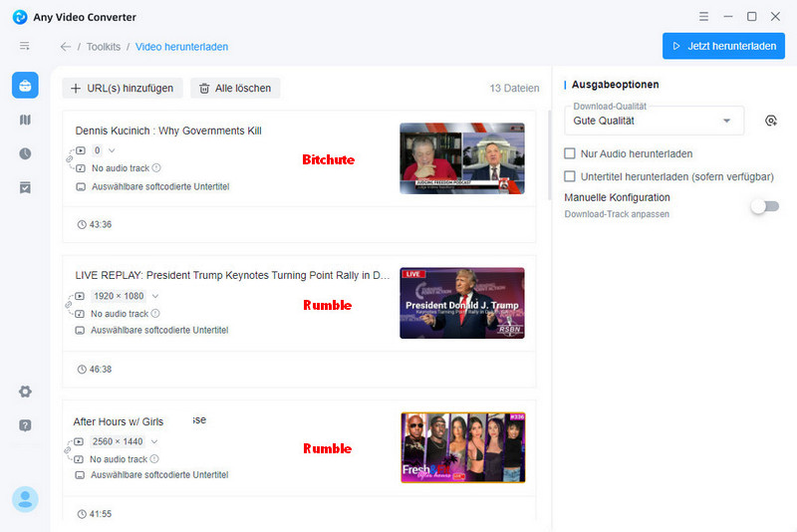Open the map-style sidebar icon
The image size is (797, 532).
pos(25,120)
